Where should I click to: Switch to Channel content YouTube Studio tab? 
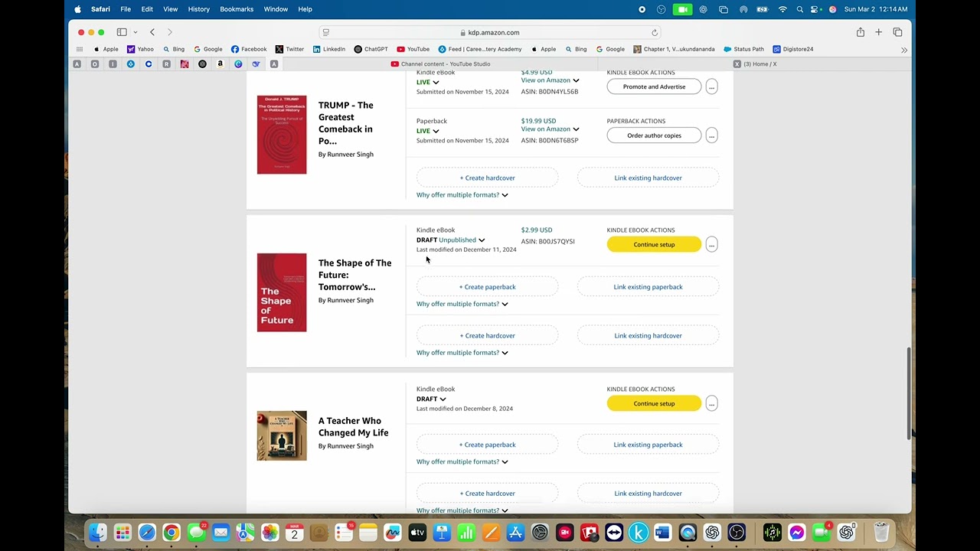point(439,64)
